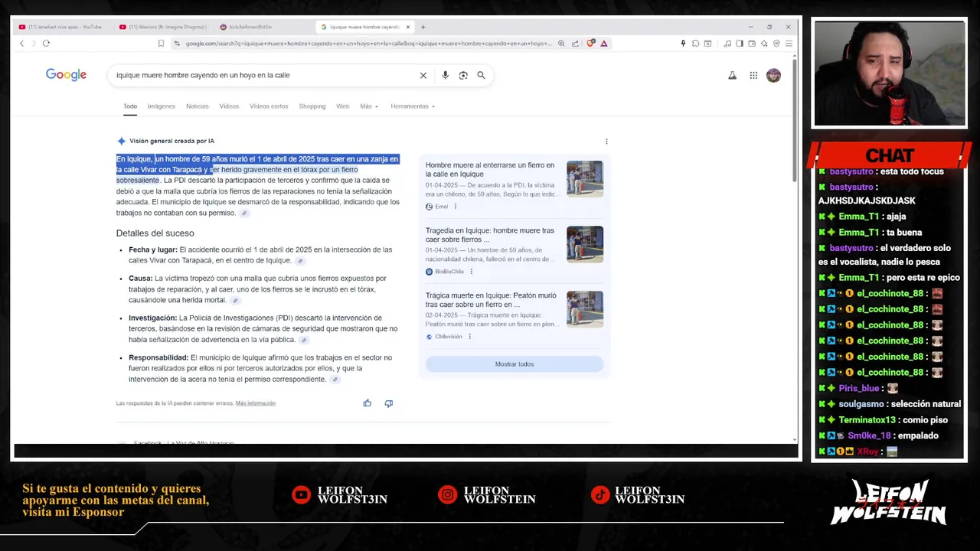
Task: Open the source link icon after Fecha y lugar
Action: (x=300, y=261)
